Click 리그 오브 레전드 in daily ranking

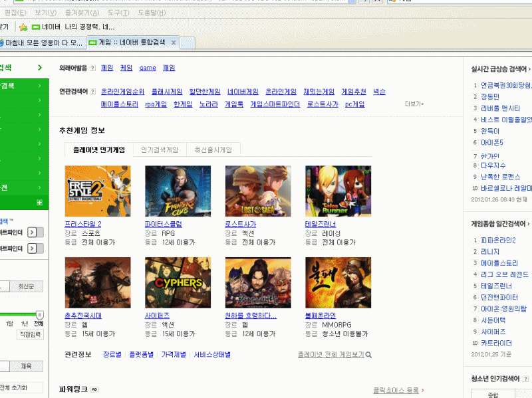pyautogui.click(x=505, y=274)
